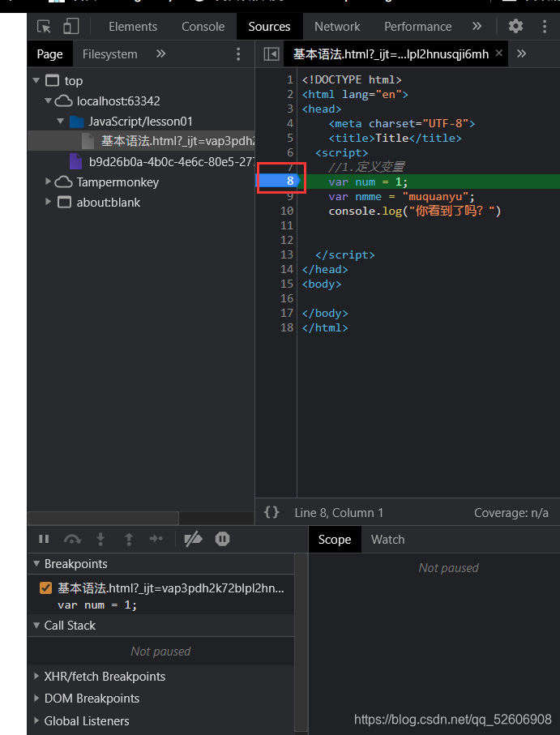This screenshot has height=735, width=560.
Task: Jump to breakpoint var num = 1;
Action: 97,605
